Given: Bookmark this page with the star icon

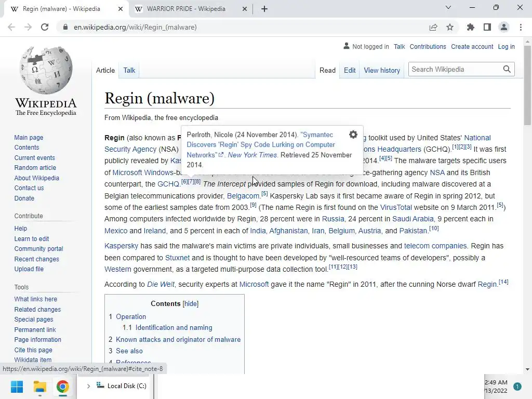Looking at the screenshot, I should pos(450,27).
